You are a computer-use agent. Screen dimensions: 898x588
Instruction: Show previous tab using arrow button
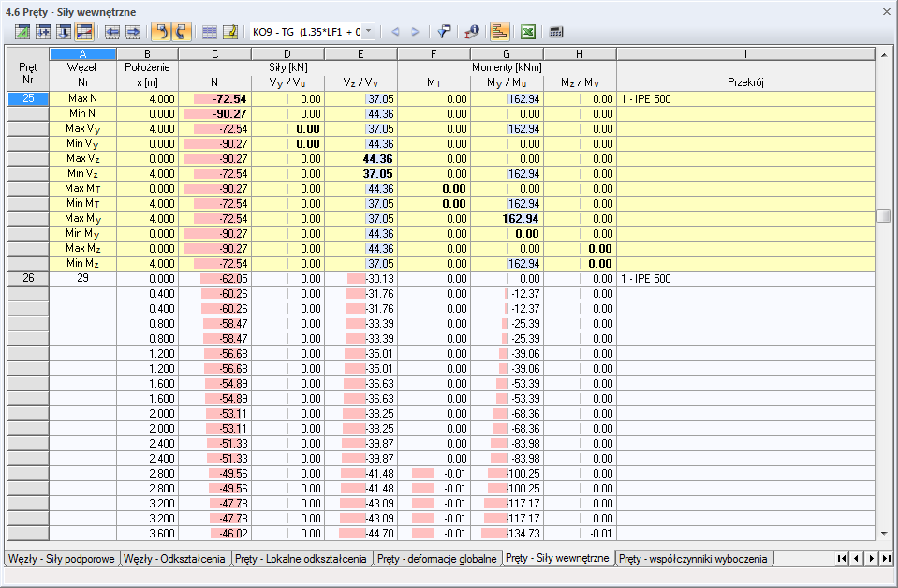[x=856, y=558]
